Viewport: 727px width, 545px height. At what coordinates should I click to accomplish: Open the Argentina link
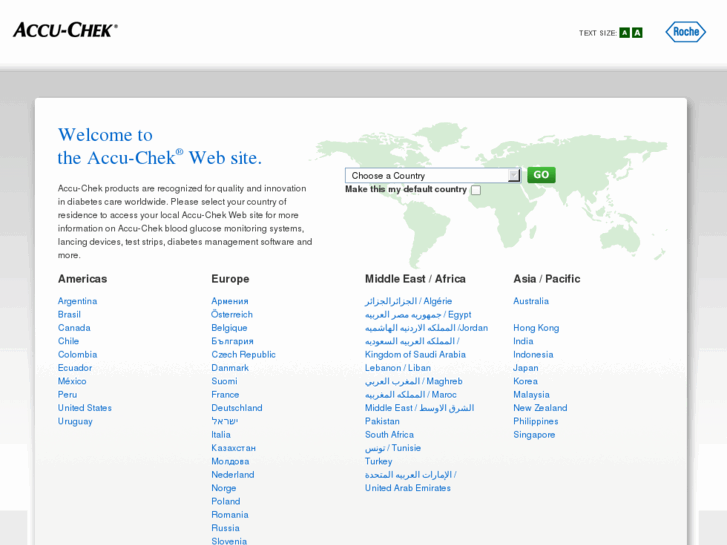pyautogui.click(x=77, y=301)
